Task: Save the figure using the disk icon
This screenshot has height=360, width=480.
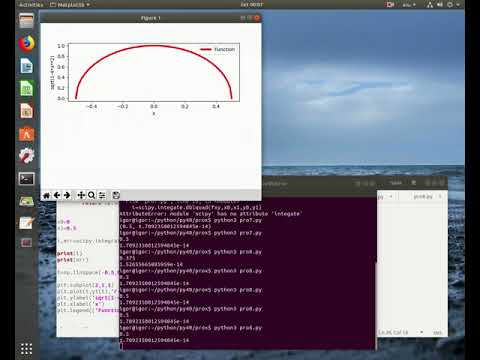Action: tap(116, 195)
